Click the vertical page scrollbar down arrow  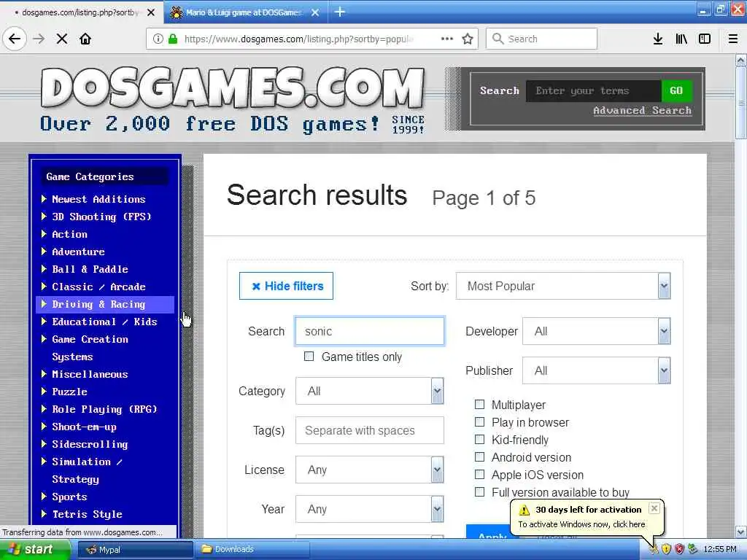pyautogui.click(x=741, y=532)
